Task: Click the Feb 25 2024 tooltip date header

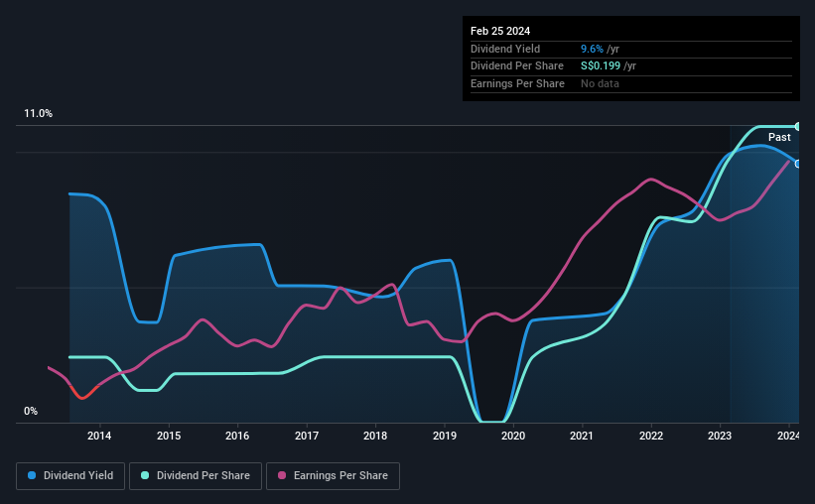Action: (500, 31)
